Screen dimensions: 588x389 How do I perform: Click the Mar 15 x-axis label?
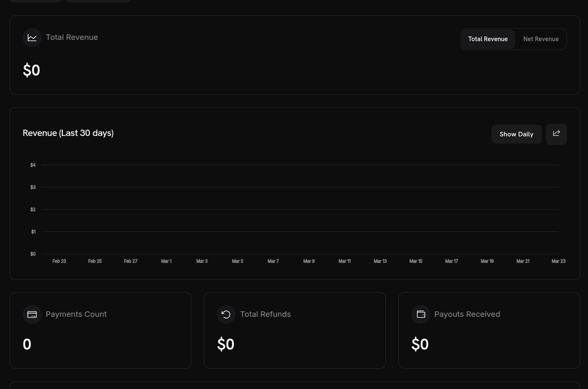(x=416, y=261)
